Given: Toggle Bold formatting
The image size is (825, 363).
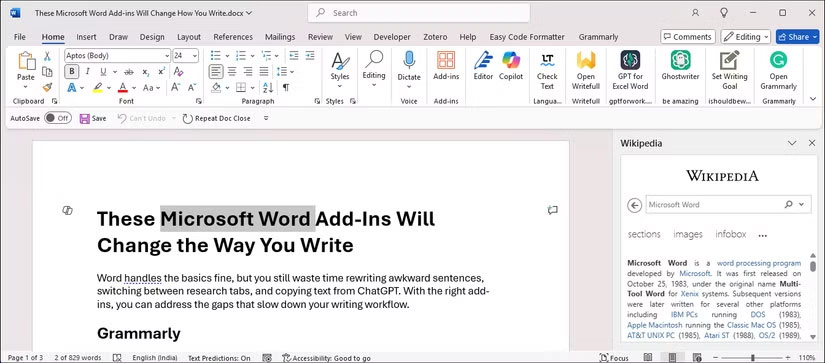Looking at the screenshot, I should coord(72,72).
